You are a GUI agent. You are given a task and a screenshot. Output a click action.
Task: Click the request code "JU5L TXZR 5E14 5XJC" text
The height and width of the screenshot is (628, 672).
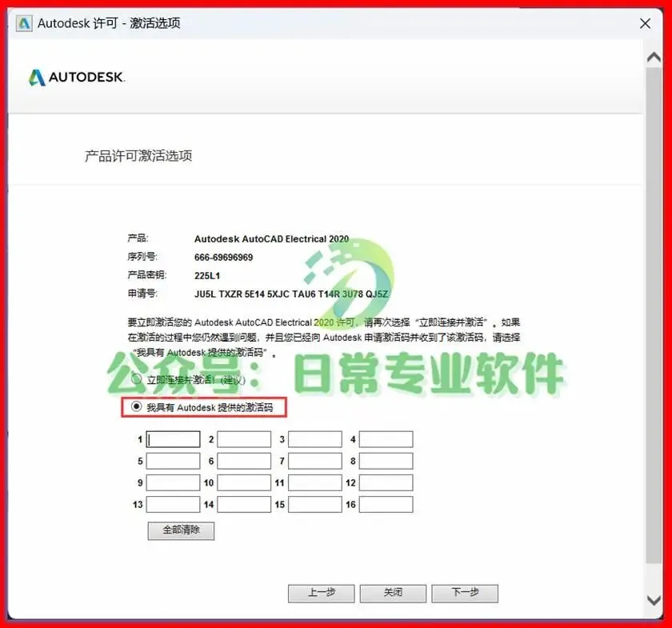tap(242, 294)
